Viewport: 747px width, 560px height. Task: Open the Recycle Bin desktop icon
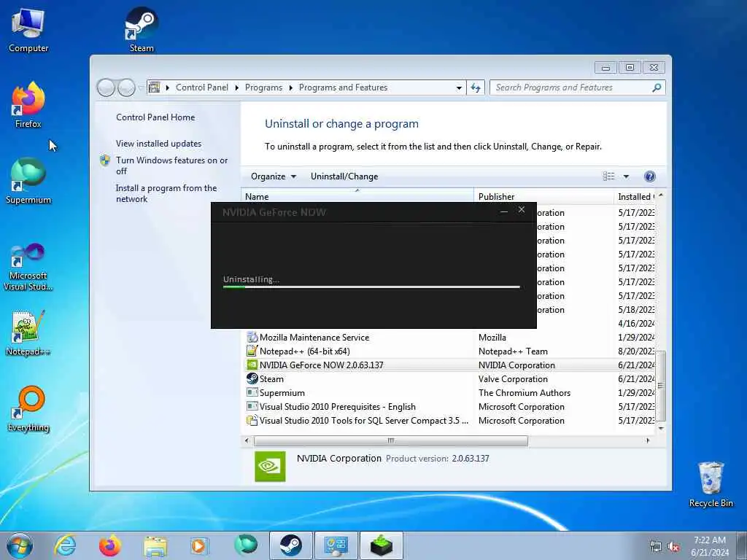click(711, 485)
